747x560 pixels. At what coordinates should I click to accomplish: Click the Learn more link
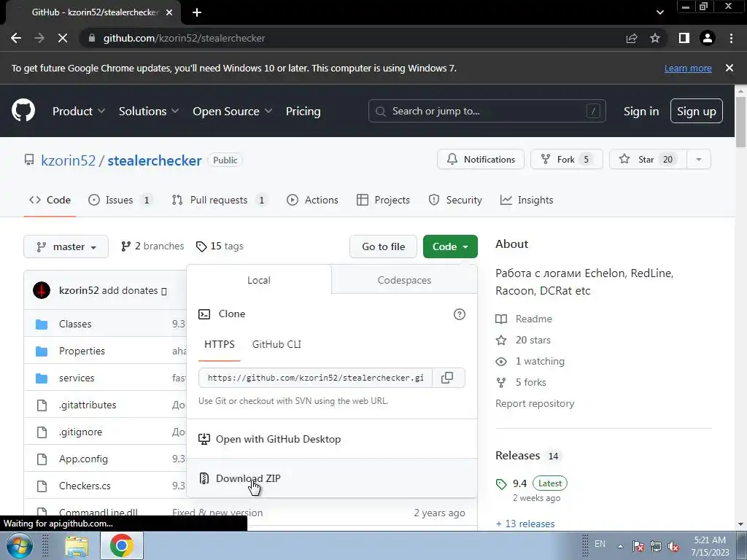(x=688, y=68)
